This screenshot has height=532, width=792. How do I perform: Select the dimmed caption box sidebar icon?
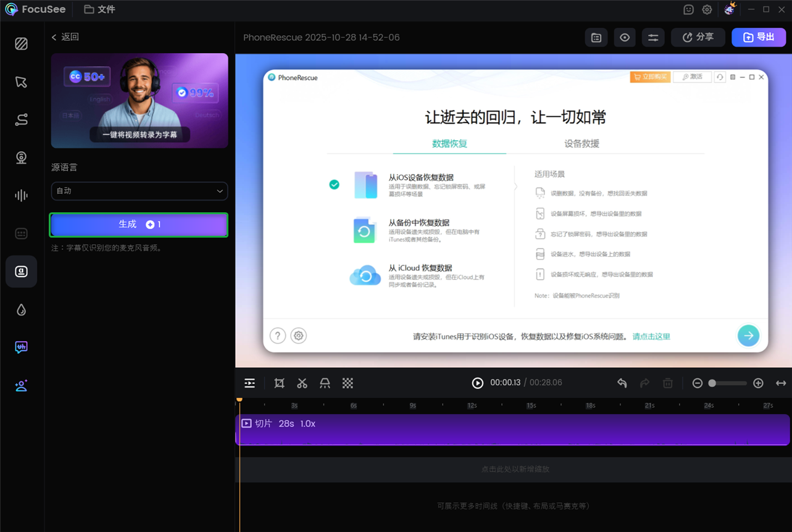click(x=22, y=233)
